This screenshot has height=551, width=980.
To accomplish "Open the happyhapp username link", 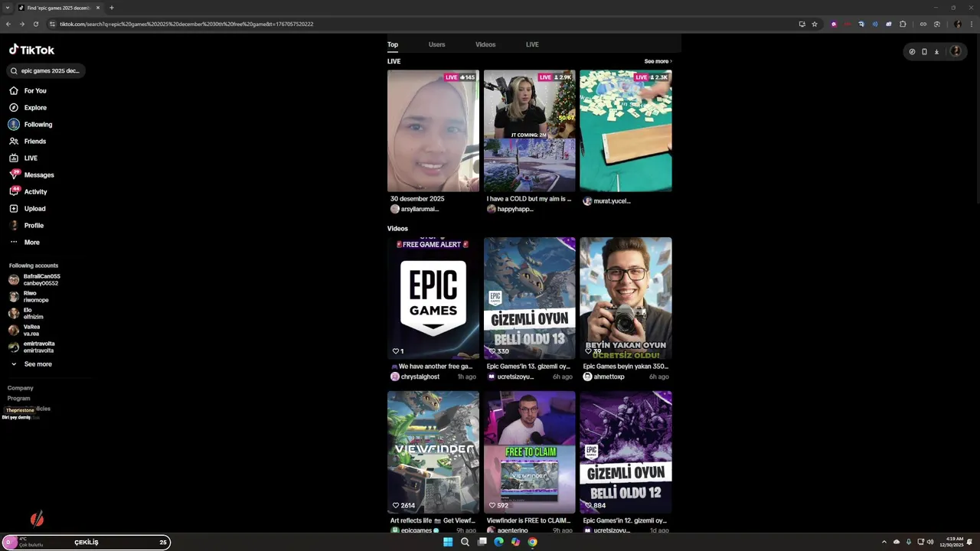I will click(515, 209).
